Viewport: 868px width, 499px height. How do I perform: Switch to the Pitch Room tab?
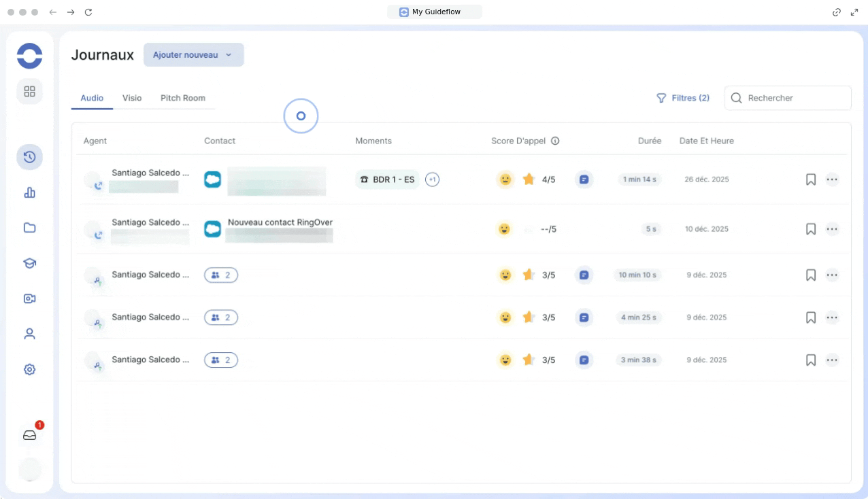(x=182, y=98)
